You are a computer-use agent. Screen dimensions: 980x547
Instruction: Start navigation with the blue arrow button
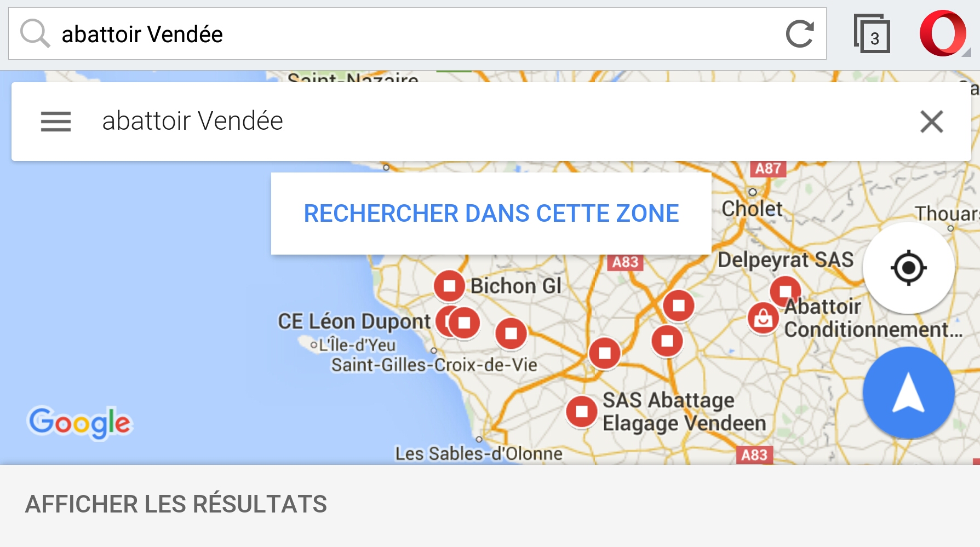pos(909,393)
